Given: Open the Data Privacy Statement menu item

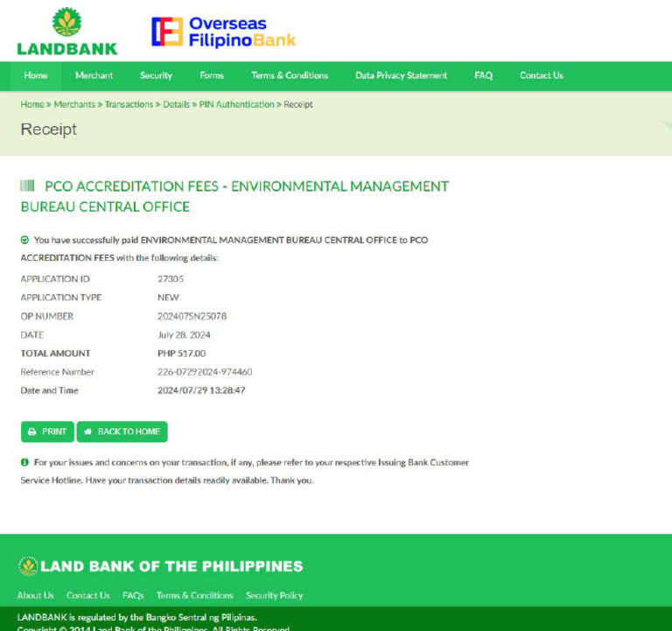Looking at the screenshot, I should [401, 75].
